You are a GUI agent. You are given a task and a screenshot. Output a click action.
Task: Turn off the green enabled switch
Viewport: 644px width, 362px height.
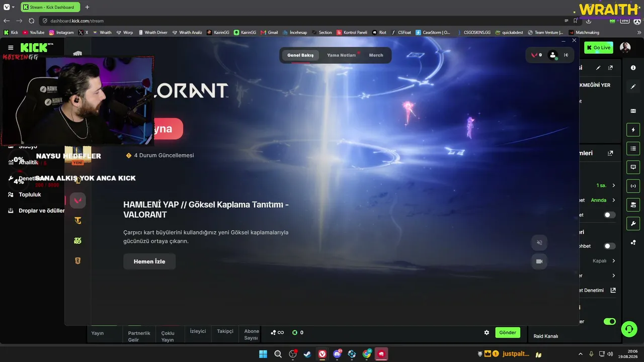point(609,321)
